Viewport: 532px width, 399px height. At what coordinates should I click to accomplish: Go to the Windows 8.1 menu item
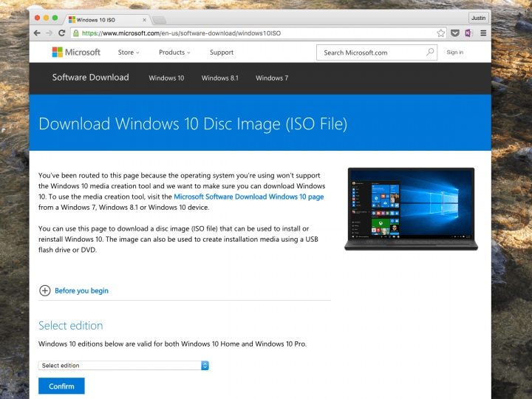click(x=220, y=78)
